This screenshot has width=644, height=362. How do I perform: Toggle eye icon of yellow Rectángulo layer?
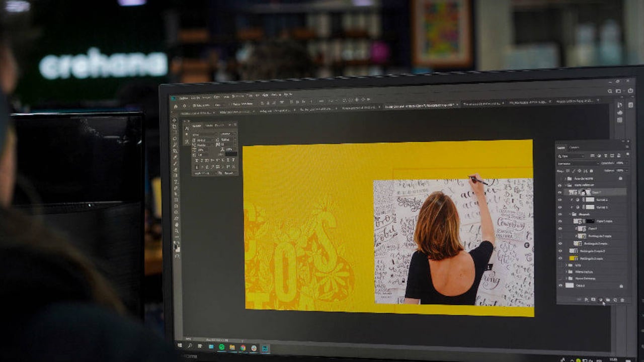[x=560, y=258]
